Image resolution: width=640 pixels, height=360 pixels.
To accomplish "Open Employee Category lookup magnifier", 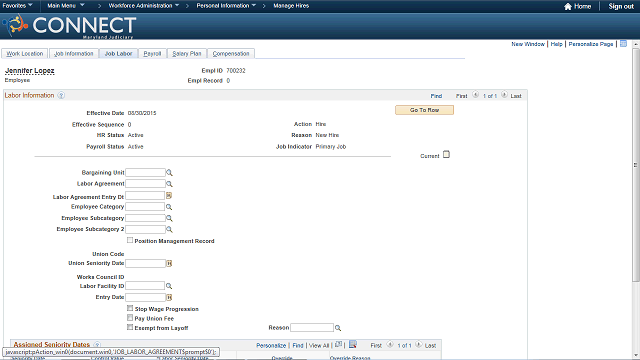I will [x=169, y=207].
